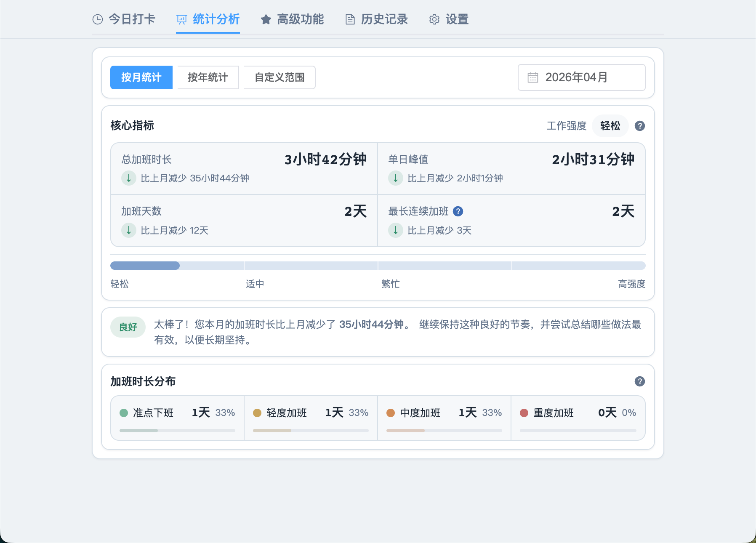Click the clock icon beside 今日打卡

point(98,19)
